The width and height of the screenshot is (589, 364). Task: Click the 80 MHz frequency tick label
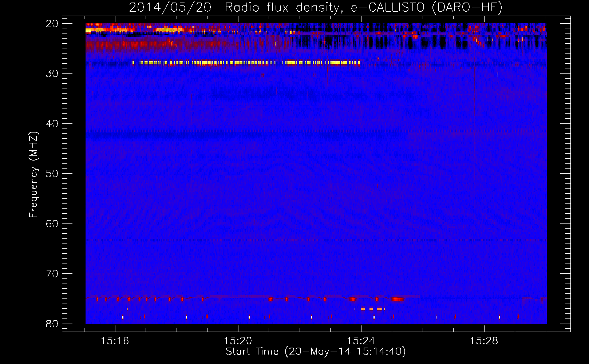coord(52,324)
